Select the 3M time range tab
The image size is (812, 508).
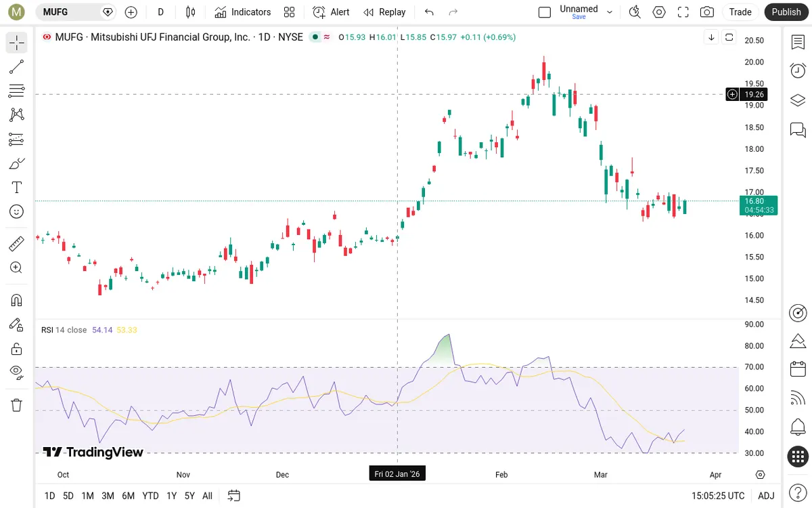coord(108,496)
